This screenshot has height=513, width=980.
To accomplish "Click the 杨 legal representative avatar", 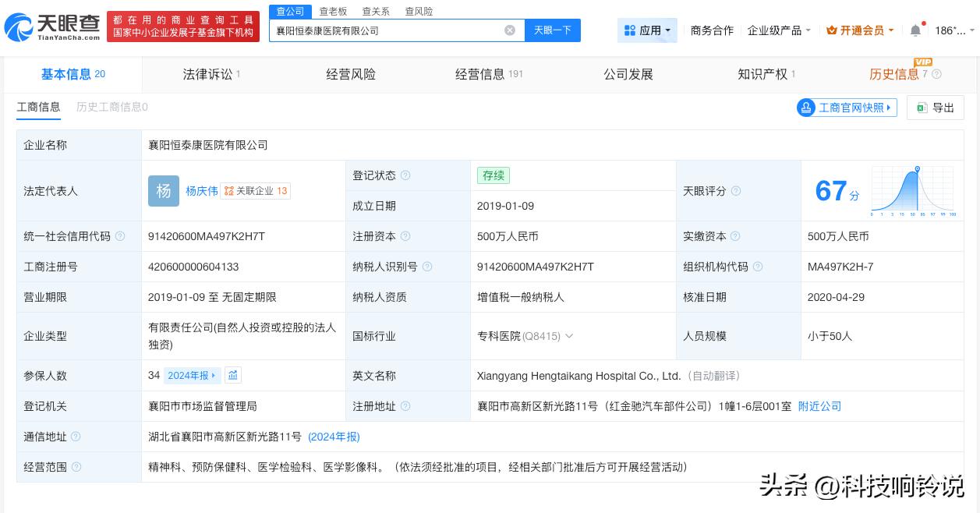I will click(x=164, y=191).
